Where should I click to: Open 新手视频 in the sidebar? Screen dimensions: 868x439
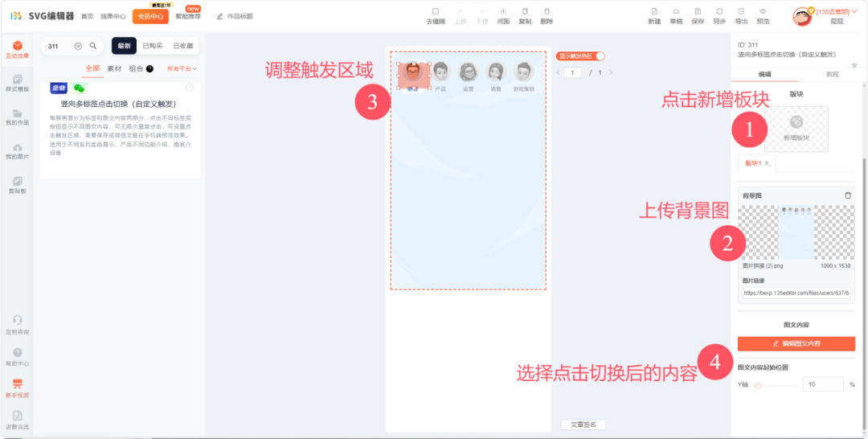pyautogui.click(x=17, y=388)
